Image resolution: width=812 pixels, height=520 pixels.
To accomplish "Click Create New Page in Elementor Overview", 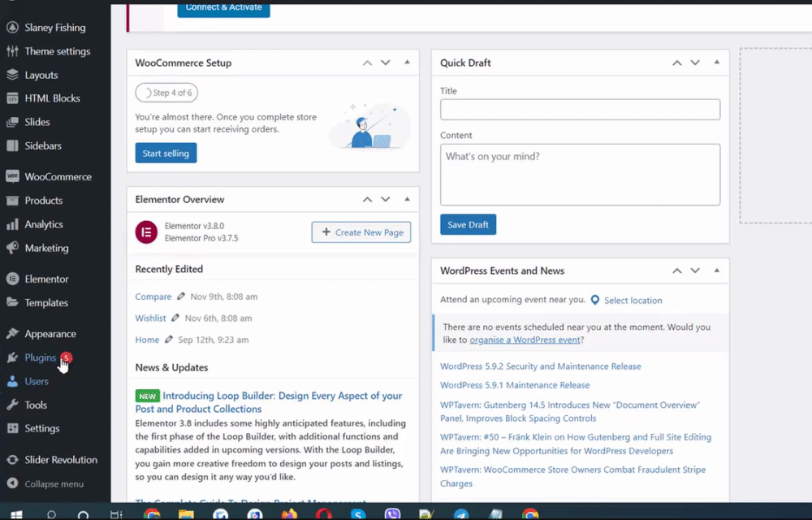I will coord(361,232).
